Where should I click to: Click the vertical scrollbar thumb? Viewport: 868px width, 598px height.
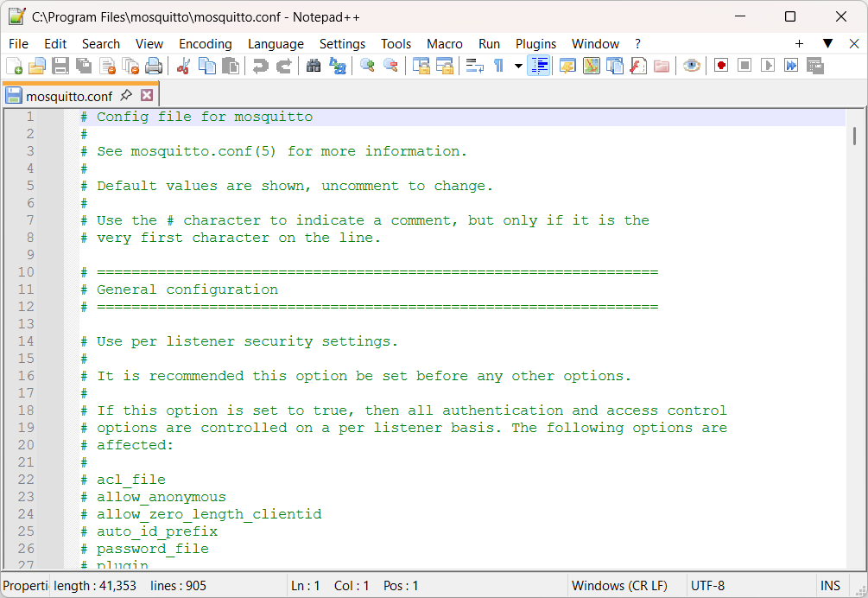(855, 137)
